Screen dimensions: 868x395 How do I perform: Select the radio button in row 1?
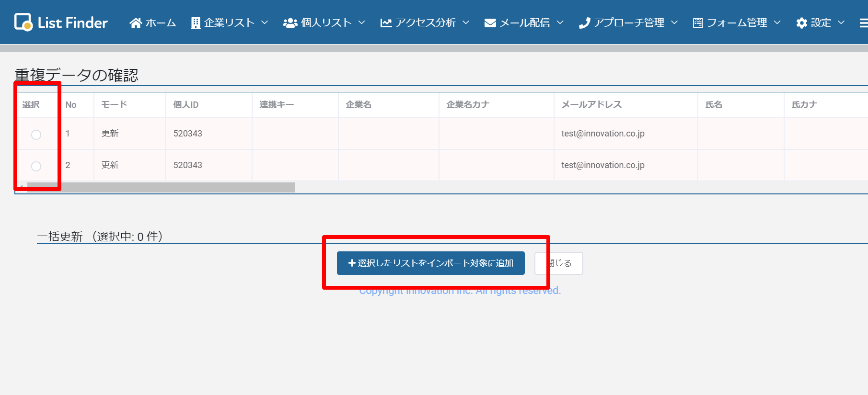pyautogui.click(x=36, y=135)
